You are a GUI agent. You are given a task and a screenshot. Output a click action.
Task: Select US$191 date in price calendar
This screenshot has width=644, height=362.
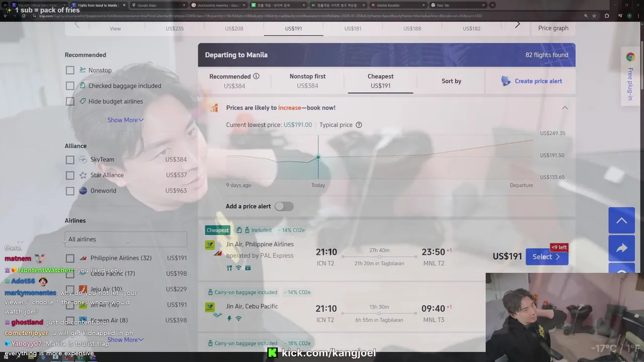(293, 28)
